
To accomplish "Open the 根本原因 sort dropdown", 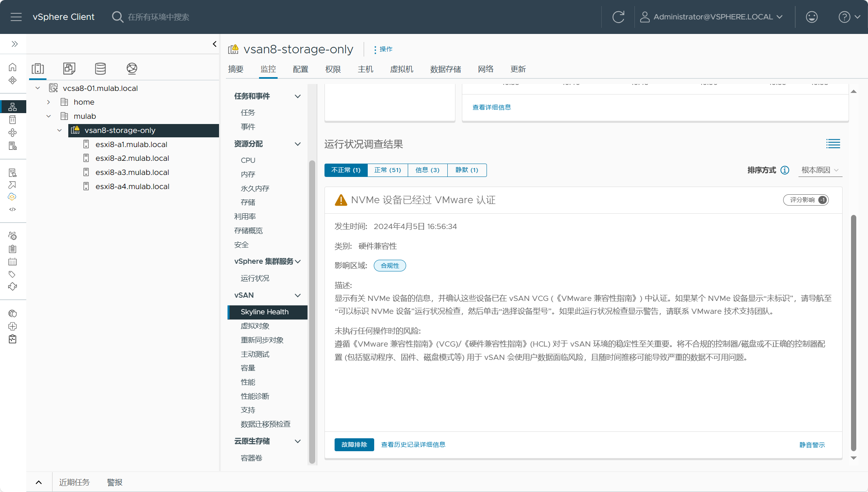I will pos(820,170).
